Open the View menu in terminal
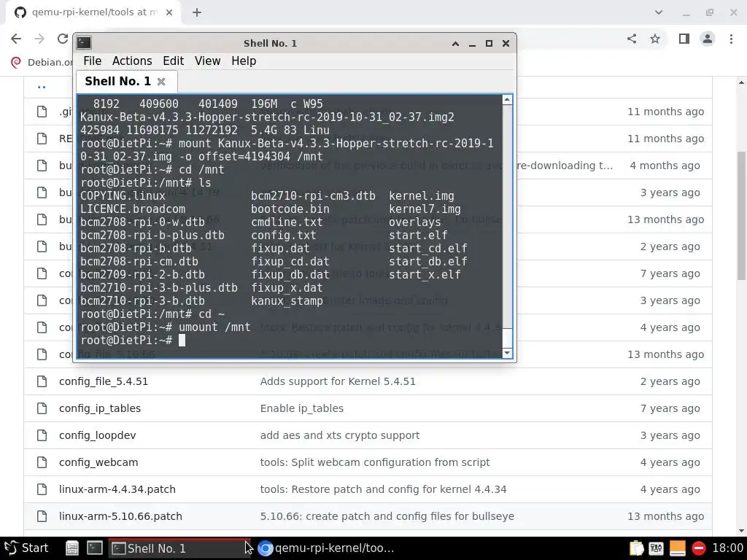Image resolution: width=747 pixels, height=560 pixels. (x=207, y=61)
